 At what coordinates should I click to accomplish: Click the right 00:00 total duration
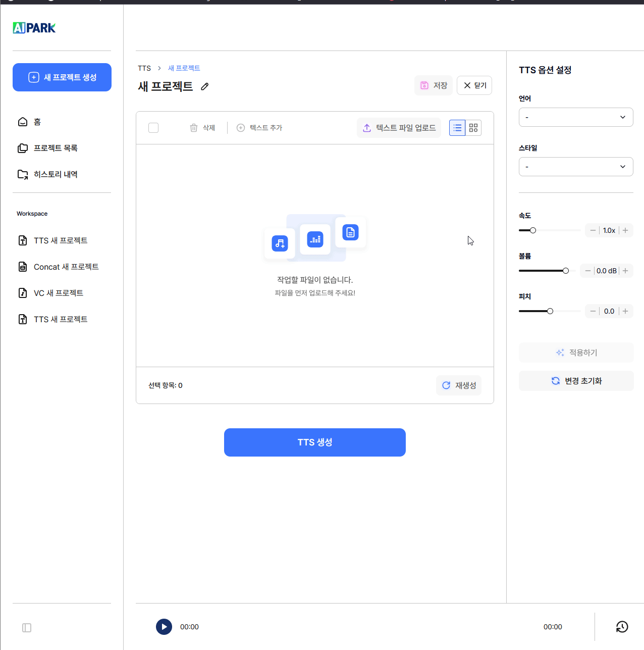[x=553, y=627]
